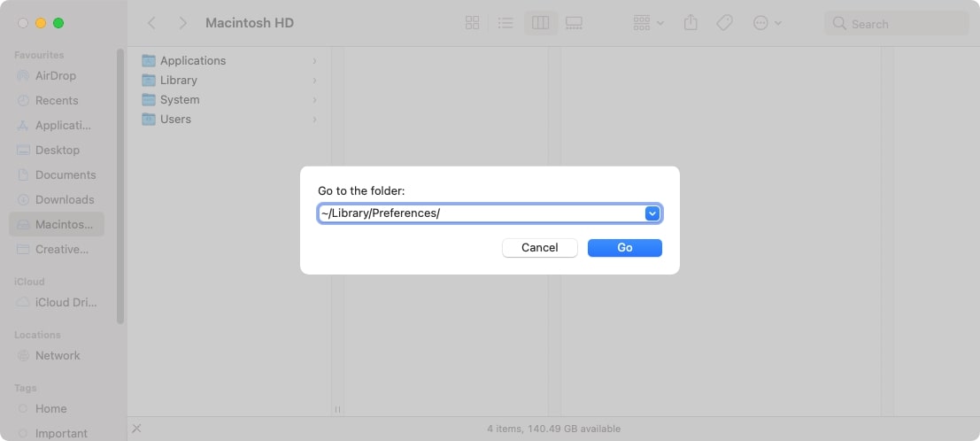980x441 pixels.
Task: Click the first column resize handle
Action: click(x=337, y=410)
